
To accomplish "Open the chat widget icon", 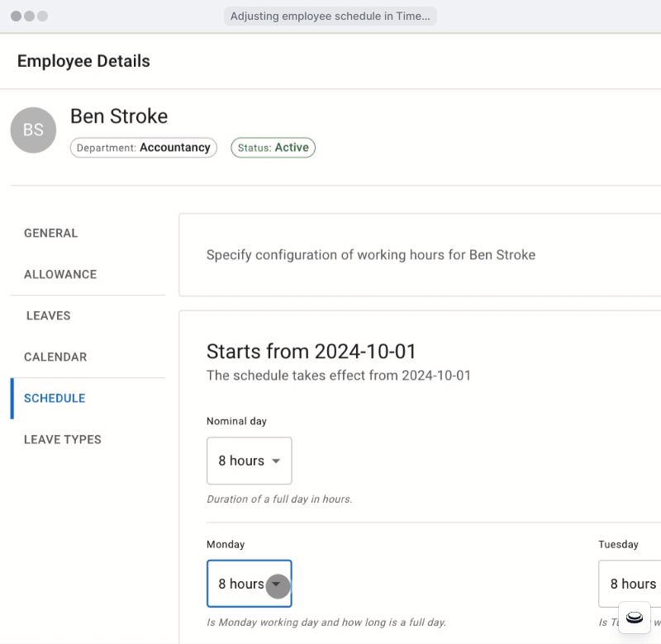I will 634,618.
